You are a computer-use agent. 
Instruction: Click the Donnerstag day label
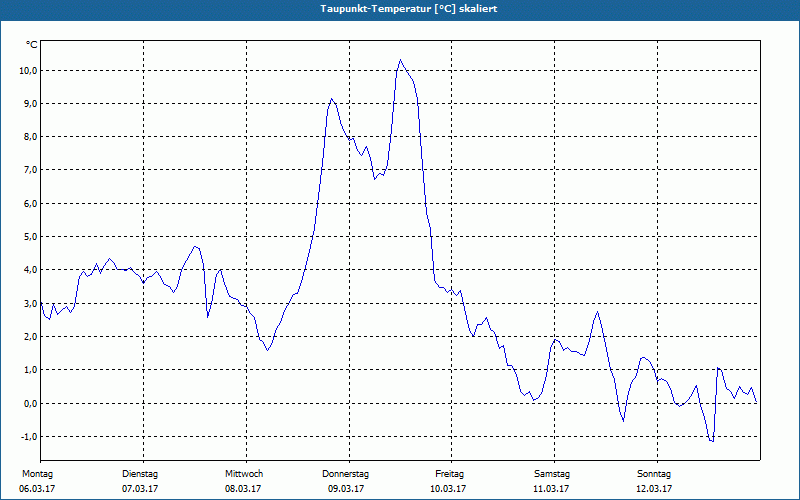tap(345, 474)
